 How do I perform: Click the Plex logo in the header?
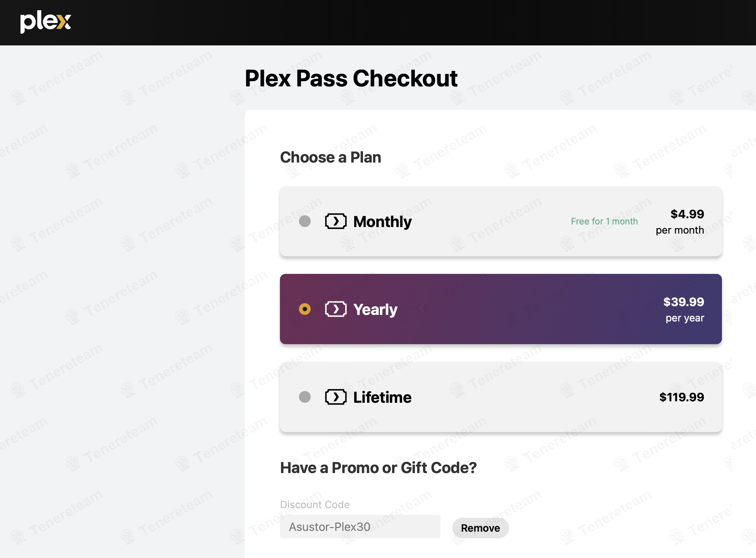pyautogui.click(x=45, y=22)
